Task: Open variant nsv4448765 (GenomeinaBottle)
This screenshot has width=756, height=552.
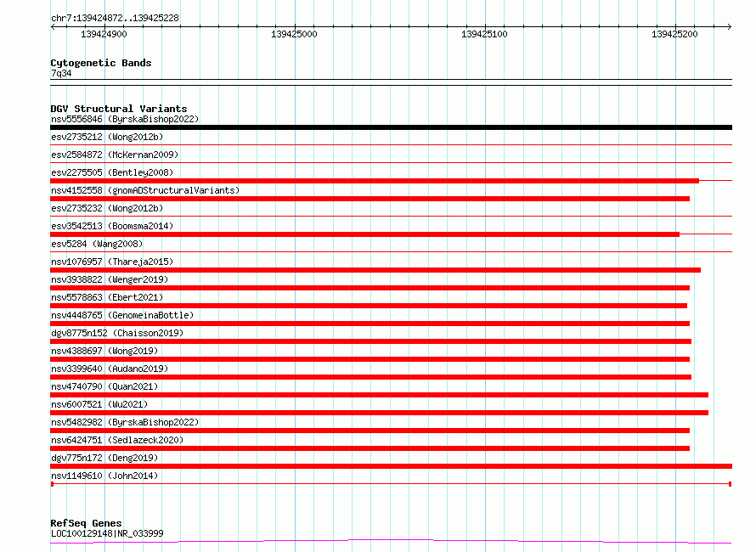Action: pos(122,315)
